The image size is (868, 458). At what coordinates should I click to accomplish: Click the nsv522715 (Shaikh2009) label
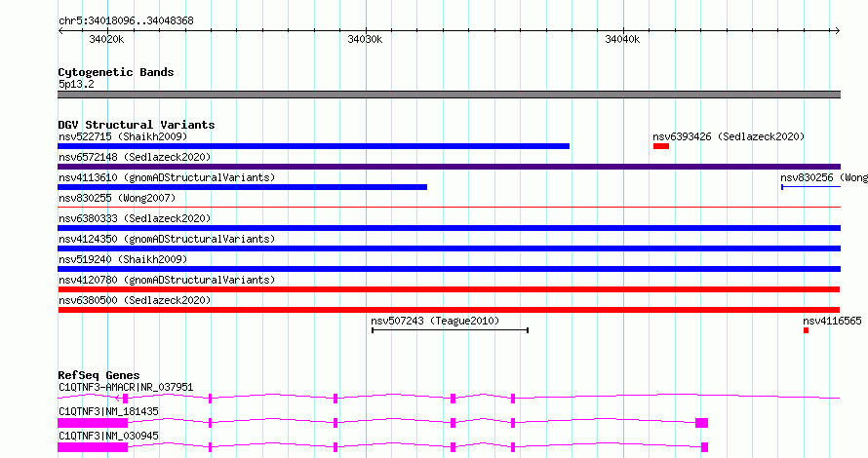click(x=123, y=136)
